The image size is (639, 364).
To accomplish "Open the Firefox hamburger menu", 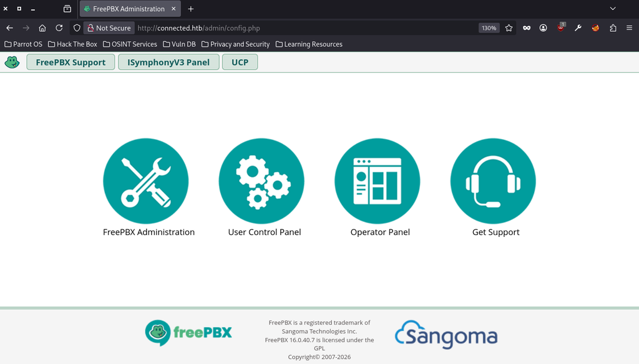I will tap(629, 28).
